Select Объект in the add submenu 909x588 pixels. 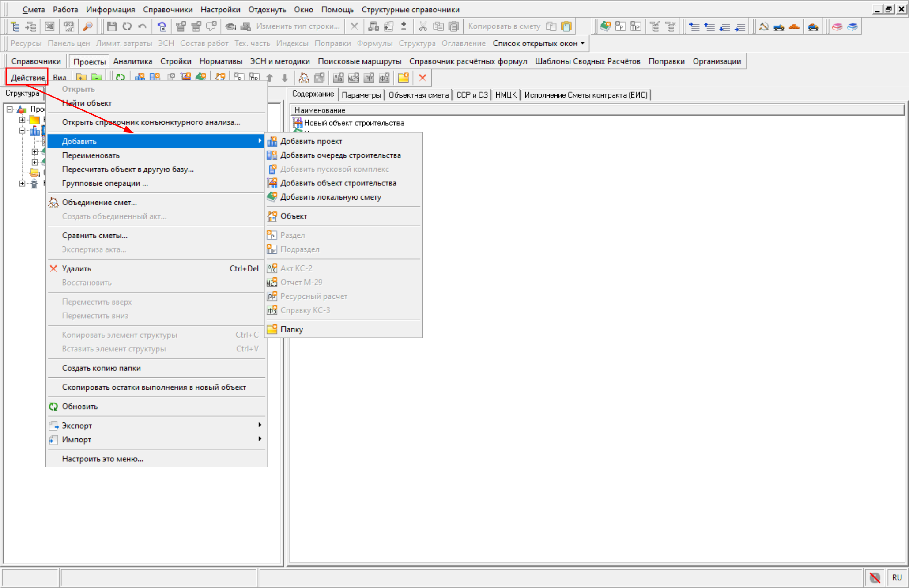[x=343, y=216]
